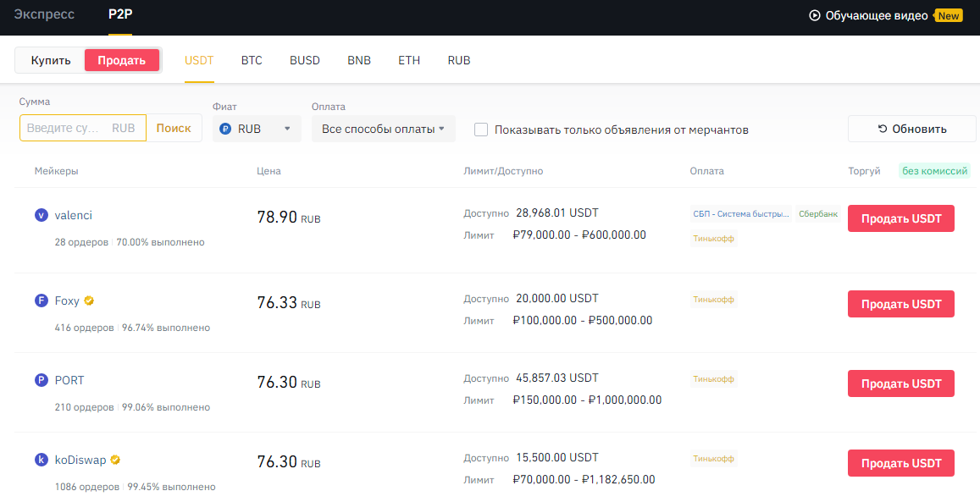Select the BTC crypto tab
Screen dimensions: 980x502
tap(252, 60)
